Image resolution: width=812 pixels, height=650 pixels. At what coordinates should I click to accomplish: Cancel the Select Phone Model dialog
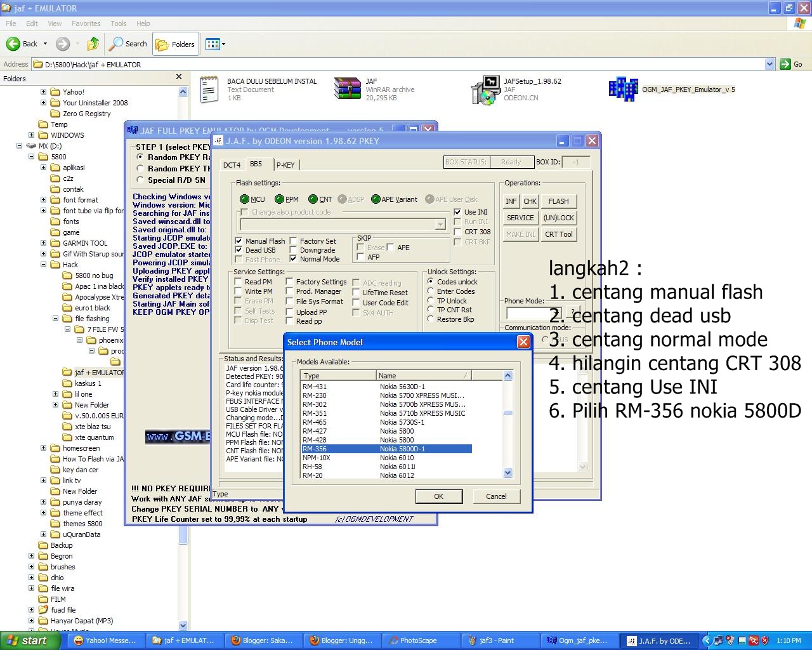pyautogui.click(x=496, y=496)
